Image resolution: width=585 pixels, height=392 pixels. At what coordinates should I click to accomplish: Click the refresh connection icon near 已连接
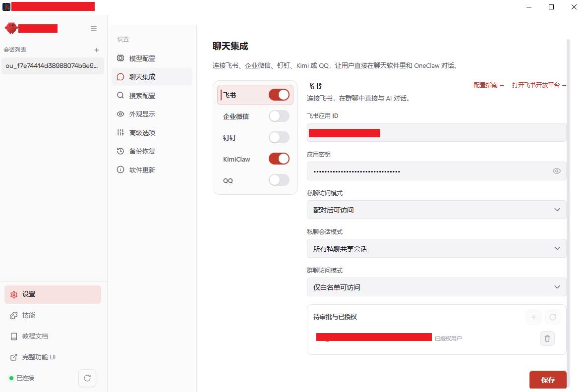pos(87,378)
